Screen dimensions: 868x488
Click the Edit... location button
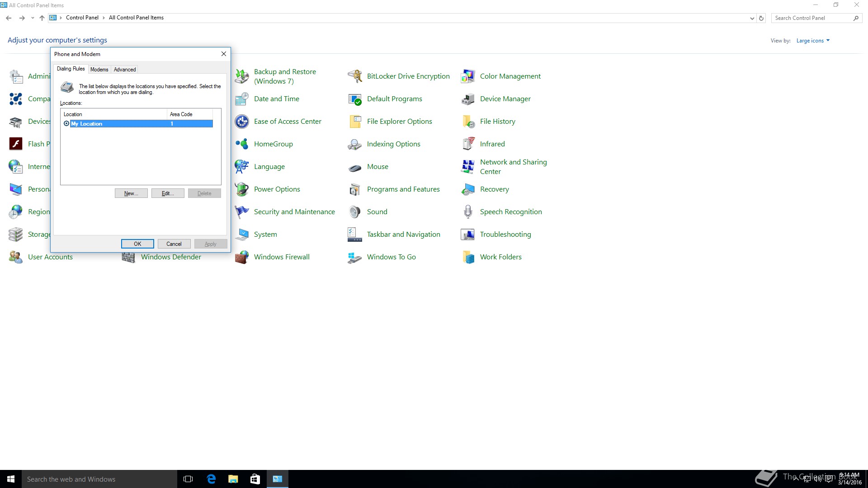pyautogui.click(x=168, y=193)
